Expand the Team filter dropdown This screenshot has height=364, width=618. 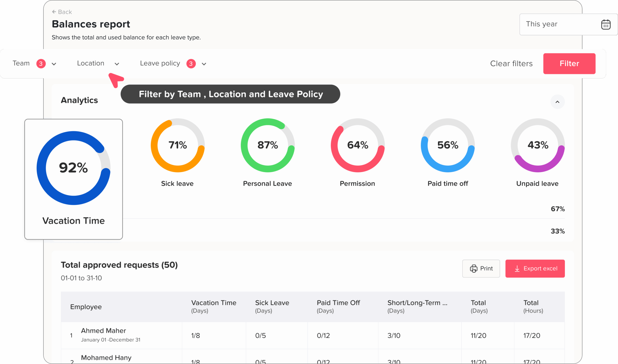(54, 64)
